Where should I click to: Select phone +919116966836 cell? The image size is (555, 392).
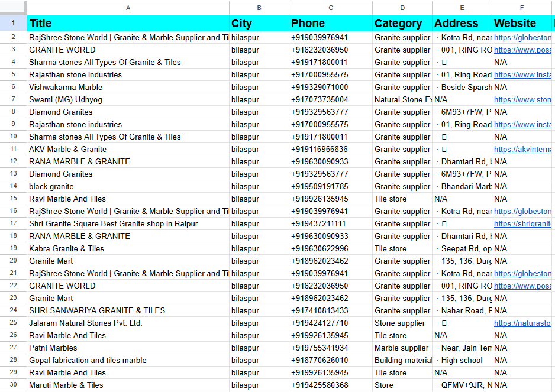[x=331, y=150]
